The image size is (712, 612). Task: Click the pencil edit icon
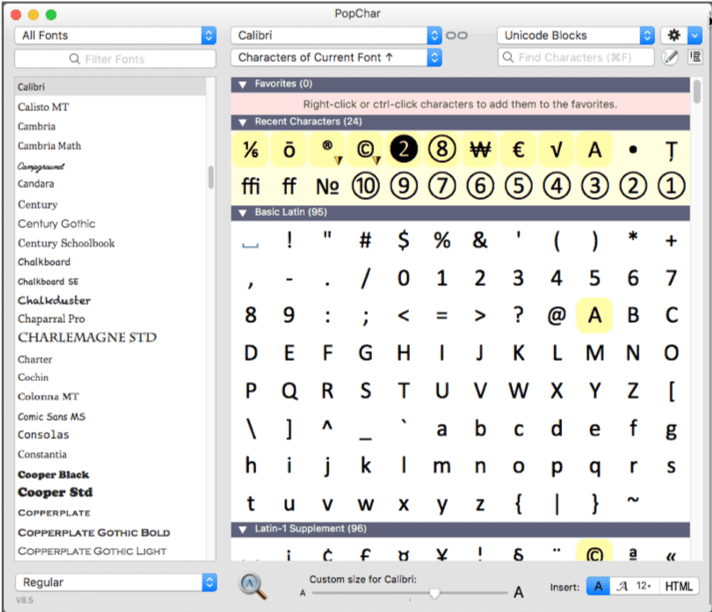(669, 57)
